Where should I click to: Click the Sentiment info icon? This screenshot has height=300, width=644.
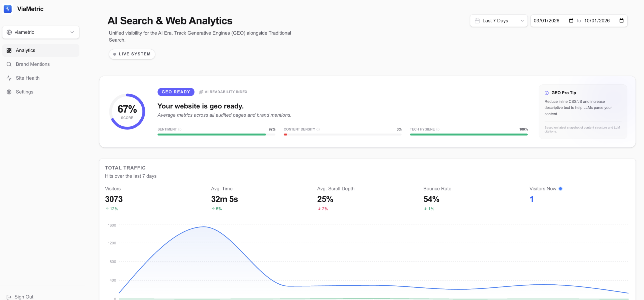pos(180,129)
